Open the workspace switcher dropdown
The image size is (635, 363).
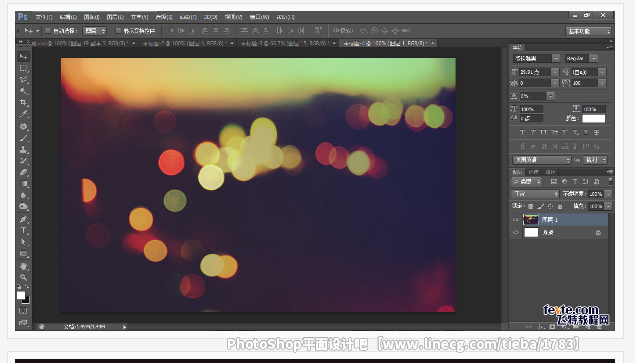(x=588, y=31)
